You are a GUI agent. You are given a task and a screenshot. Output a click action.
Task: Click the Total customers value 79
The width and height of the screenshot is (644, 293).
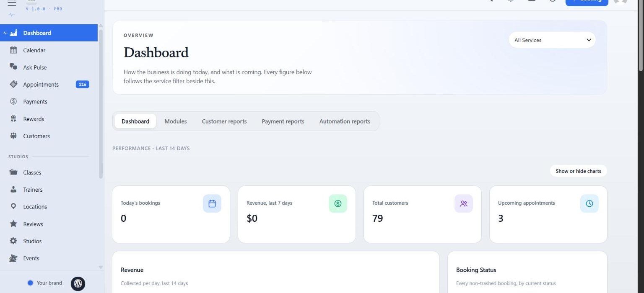[x=377, y=218]
